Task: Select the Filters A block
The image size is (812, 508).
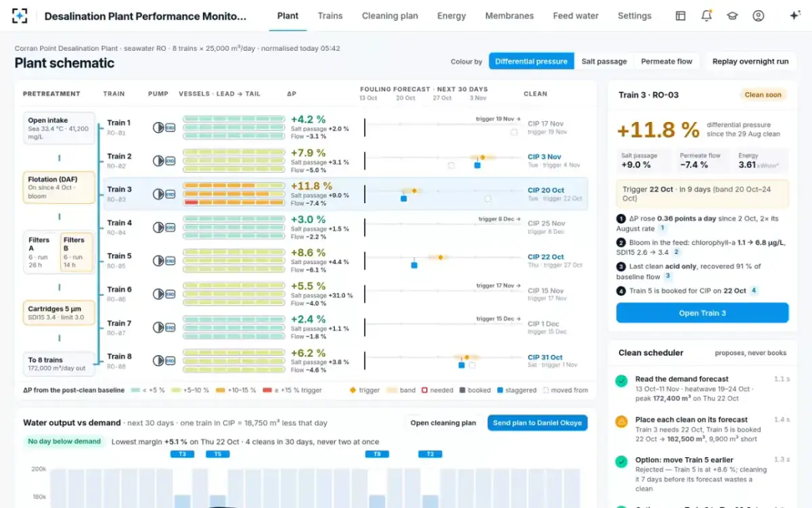Action: pyautogui.click(x=41, y=252)
